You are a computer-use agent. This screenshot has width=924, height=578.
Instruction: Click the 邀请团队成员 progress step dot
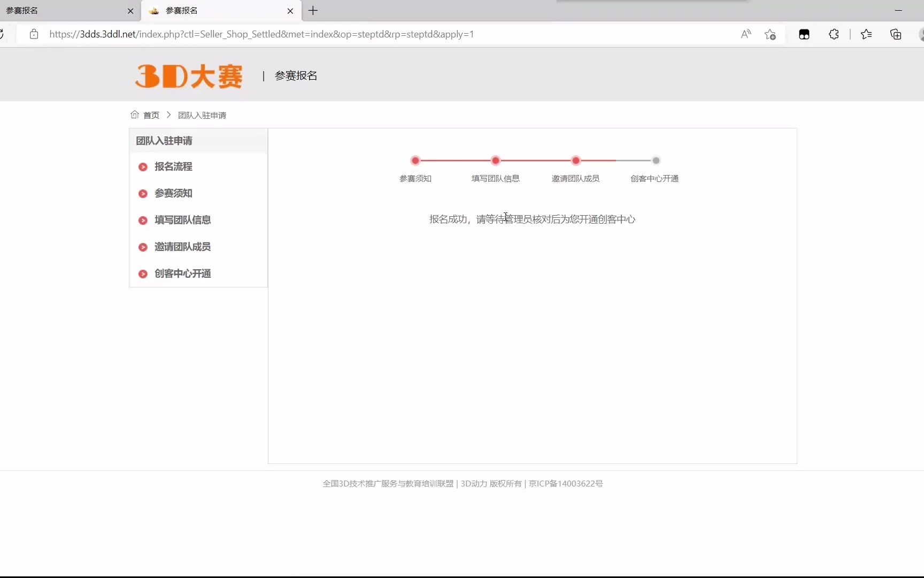pyautogui.click(x=576, y=161)
